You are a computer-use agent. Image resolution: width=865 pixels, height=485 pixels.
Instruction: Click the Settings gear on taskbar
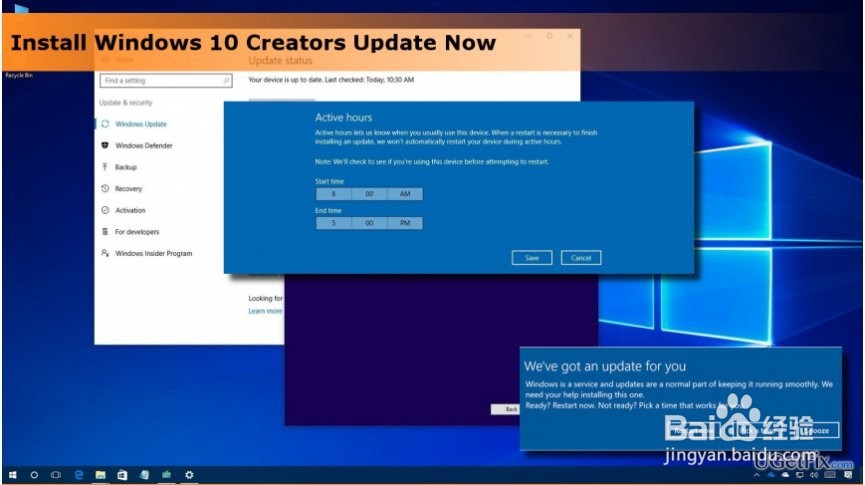(x=189, y=475)
